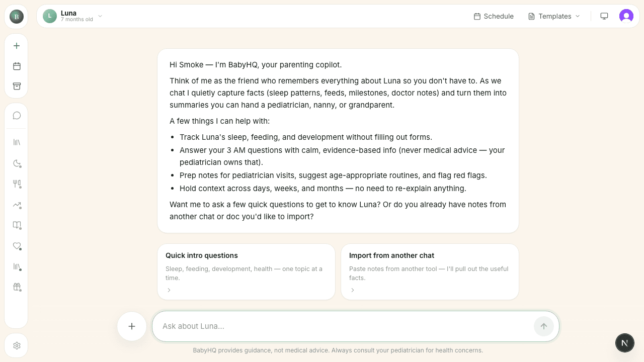This screenshot has width=644, height=362.
Task: Click the bullet starting "Track Luna's sleep, feeding"
Action: coord(306,137)
